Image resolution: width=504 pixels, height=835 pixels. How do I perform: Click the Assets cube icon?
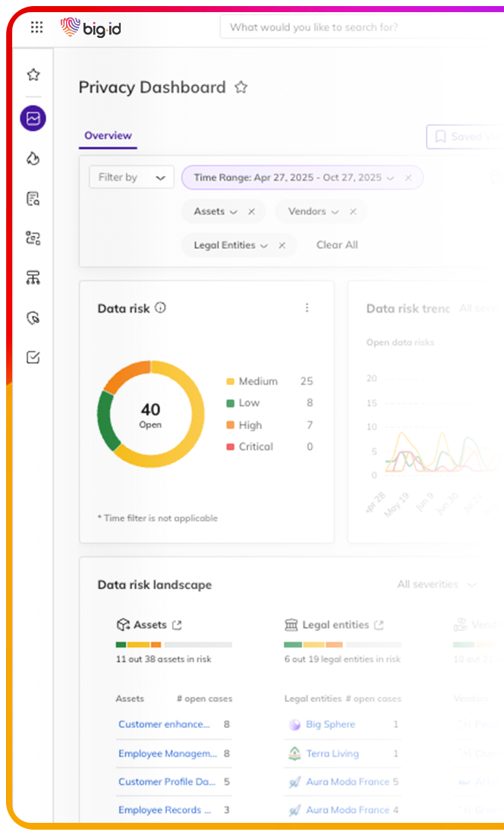[123, 624]
